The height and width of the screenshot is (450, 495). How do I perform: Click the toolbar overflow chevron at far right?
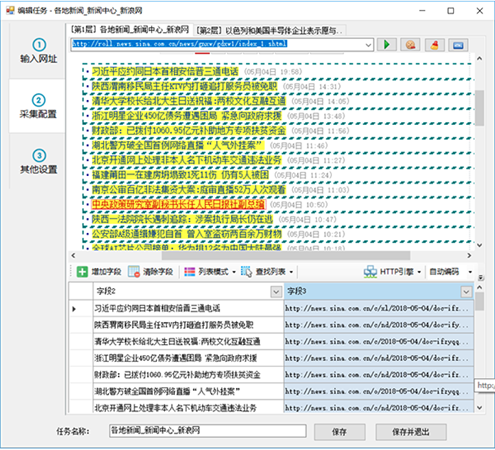480,277
